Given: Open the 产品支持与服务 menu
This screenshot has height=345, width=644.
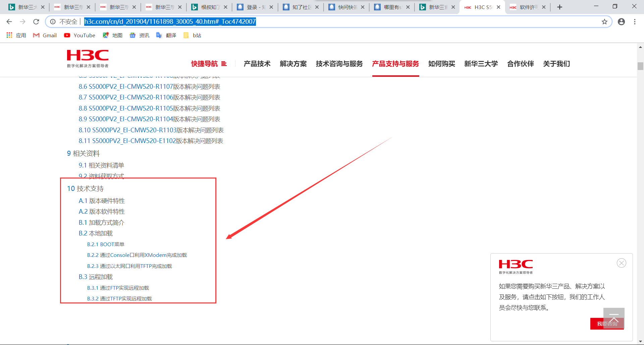Looking at the screenshot, I should click(396, 64).
